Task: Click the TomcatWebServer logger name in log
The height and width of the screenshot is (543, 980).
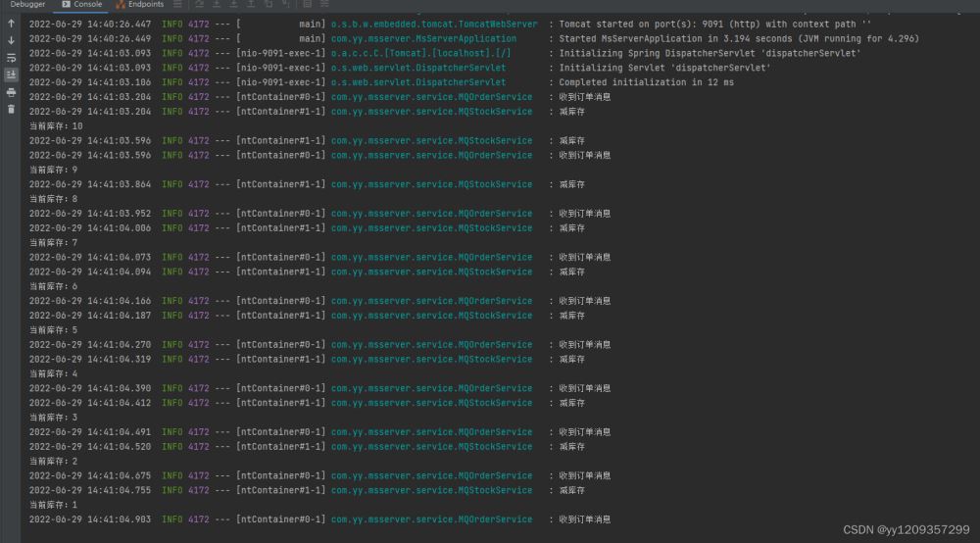Action: [433, 24]
